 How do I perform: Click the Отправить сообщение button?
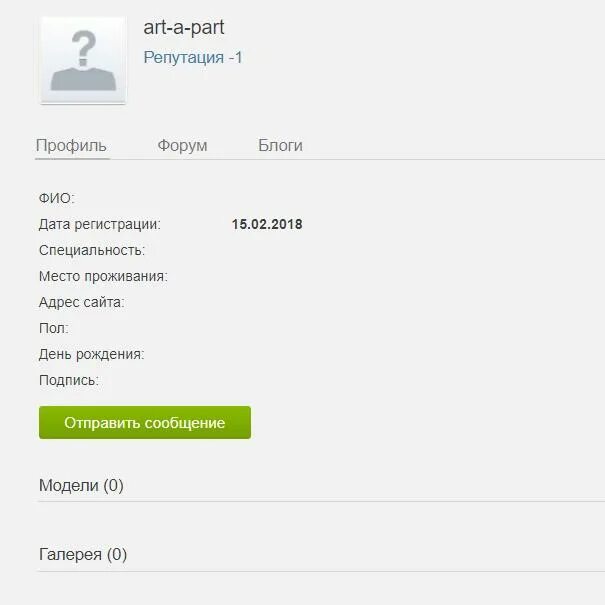coord(145,422)
